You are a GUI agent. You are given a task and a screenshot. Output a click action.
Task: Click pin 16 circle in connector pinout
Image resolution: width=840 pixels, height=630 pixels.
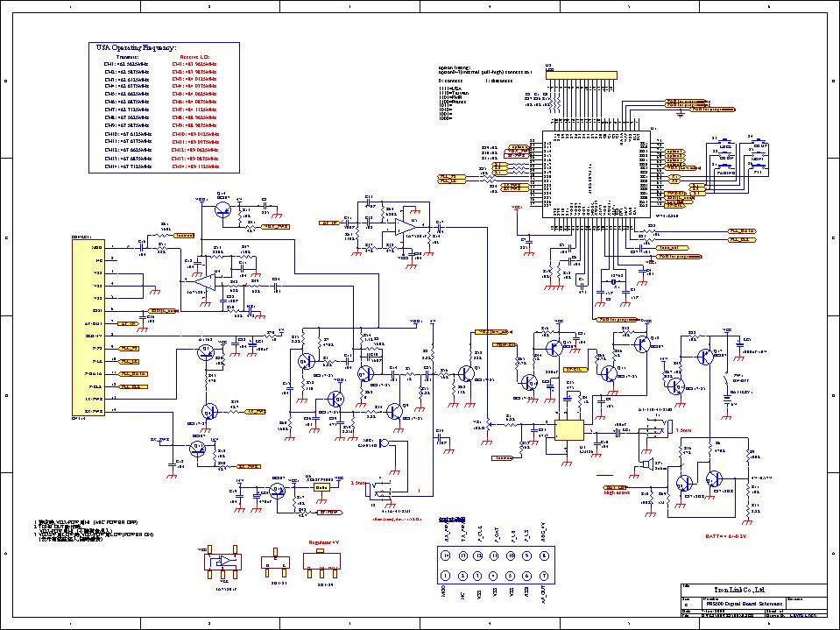coord(445,556)
